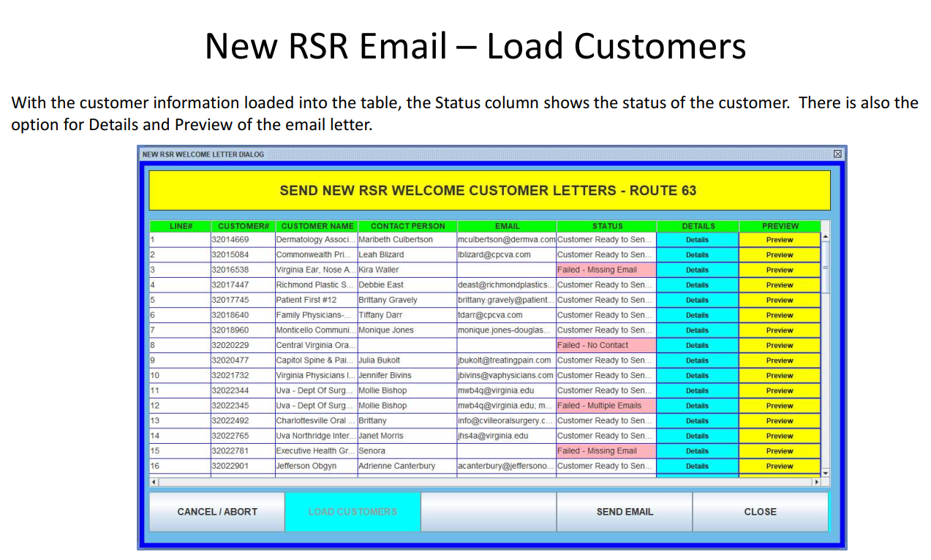
Task: Preview email for Dermatology Associ... row
Action: tap(780, 240)
